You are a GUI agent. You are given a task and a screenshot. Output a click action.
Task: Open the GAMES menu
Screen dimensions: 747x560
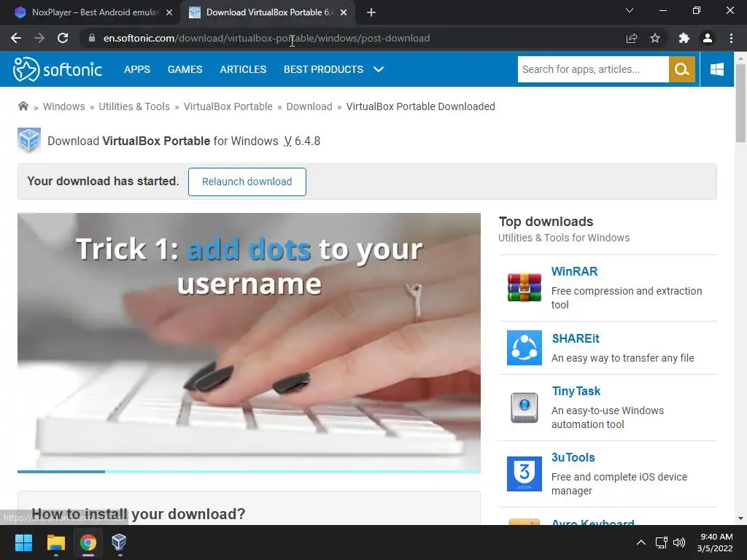185,69
